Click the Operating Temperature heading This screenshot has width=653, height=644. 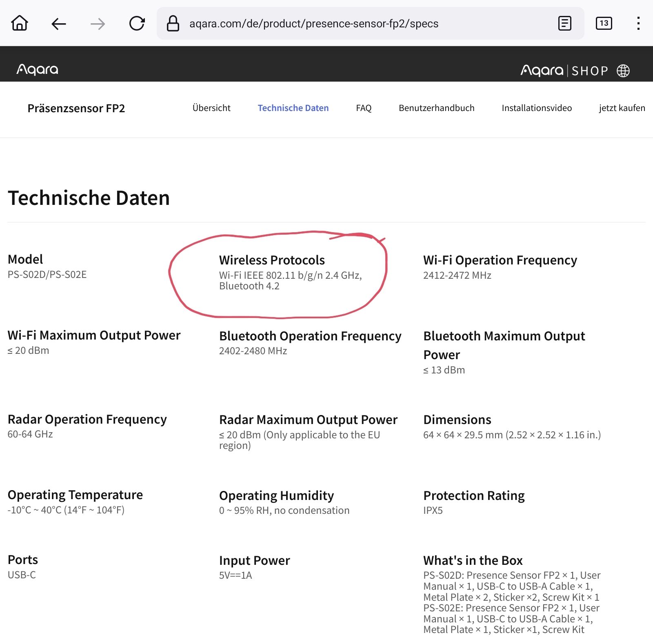point(75,495)
